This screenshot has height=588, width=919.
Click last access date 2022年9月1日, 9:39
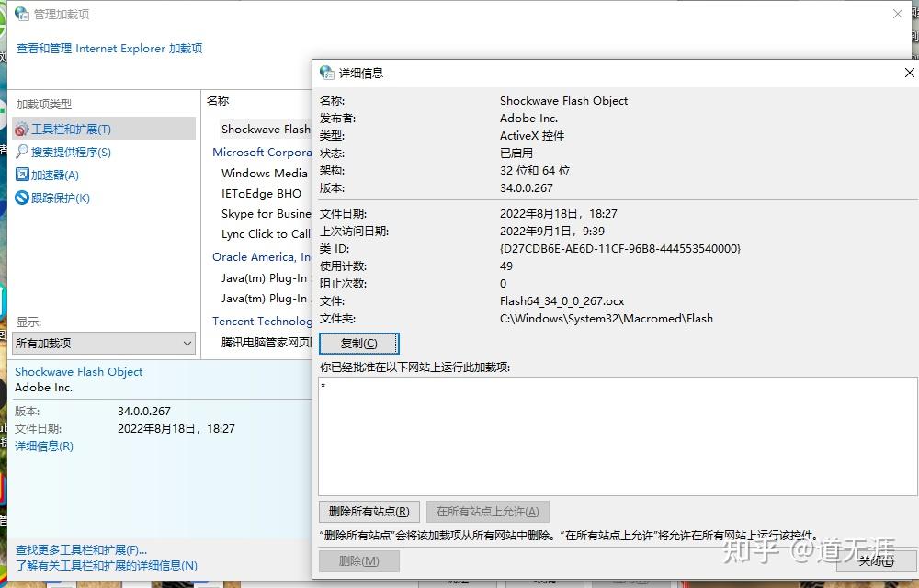point(552,232)
